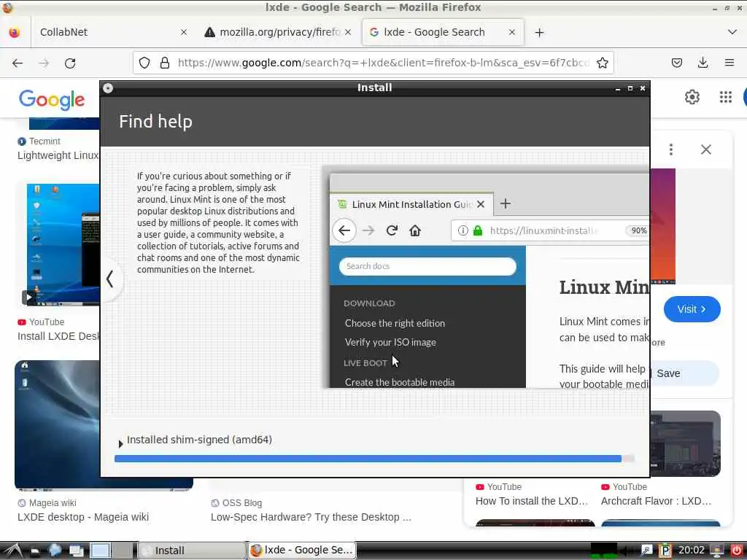Close the mozilla.org privacy tab
Viewport: 747px width, 560px height.
348,32
